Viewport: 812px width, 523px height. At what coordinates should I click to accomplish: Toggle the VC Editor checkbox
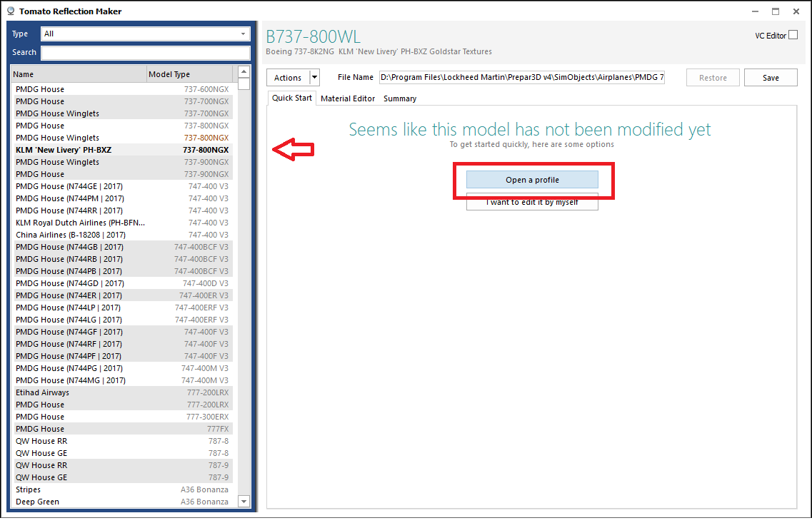tap(793, 35)
